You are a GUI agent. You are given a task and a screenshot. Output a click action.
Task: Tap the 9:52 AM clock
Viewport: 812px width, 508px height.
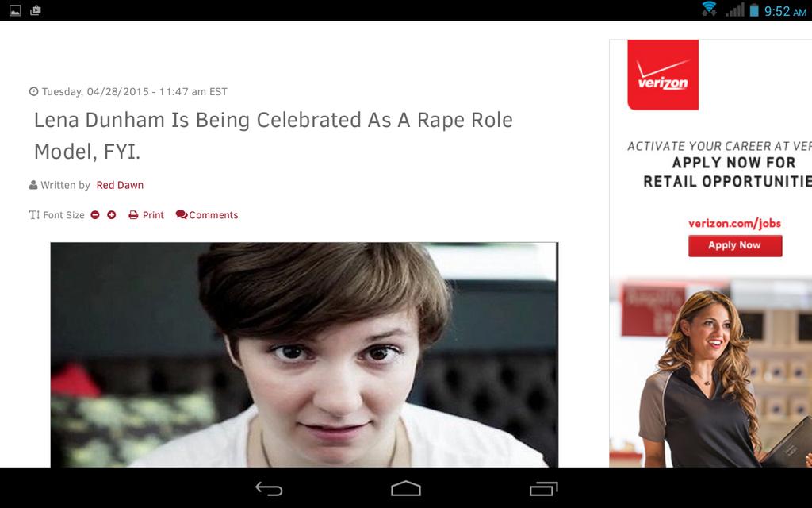(785, 11)
